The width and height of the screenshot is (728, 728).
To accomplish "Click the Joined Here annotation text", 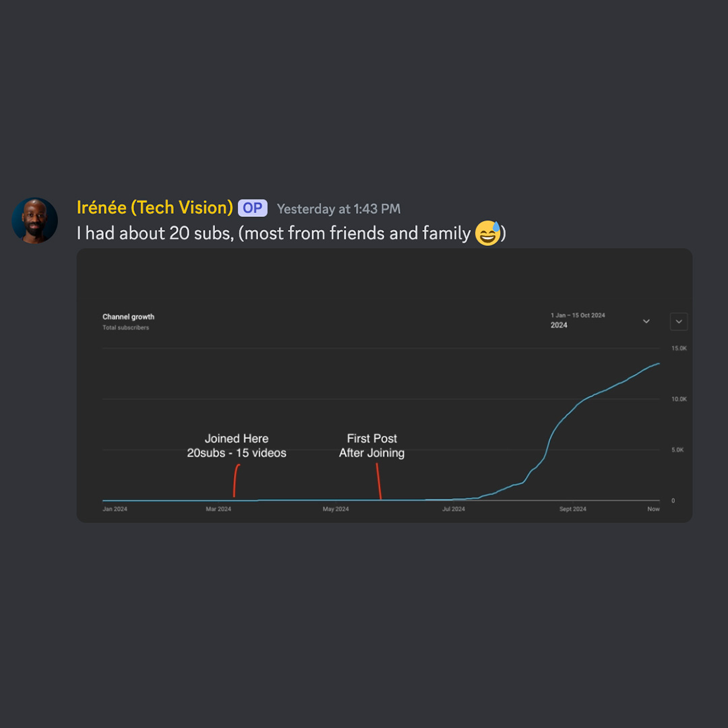I will (237, 438).
